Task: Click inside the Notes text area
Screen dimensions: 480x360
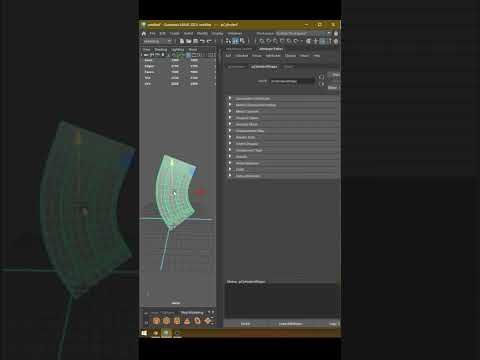Action: 282,301
